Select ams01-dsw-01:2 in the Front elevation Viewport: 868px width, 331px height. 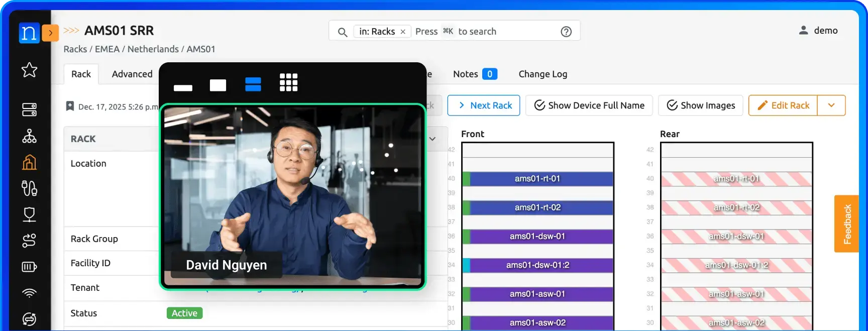pos(537,265)
